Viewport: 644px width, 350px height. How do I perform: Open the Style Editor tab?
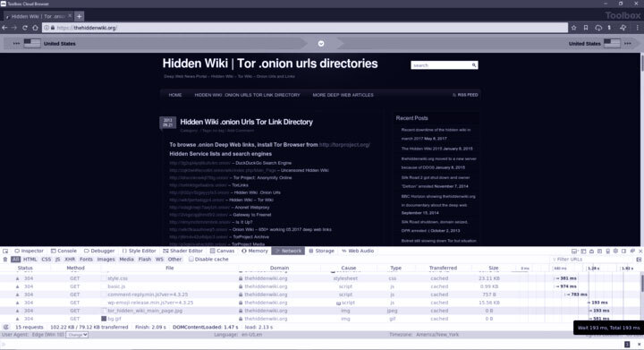pos(139,251)
